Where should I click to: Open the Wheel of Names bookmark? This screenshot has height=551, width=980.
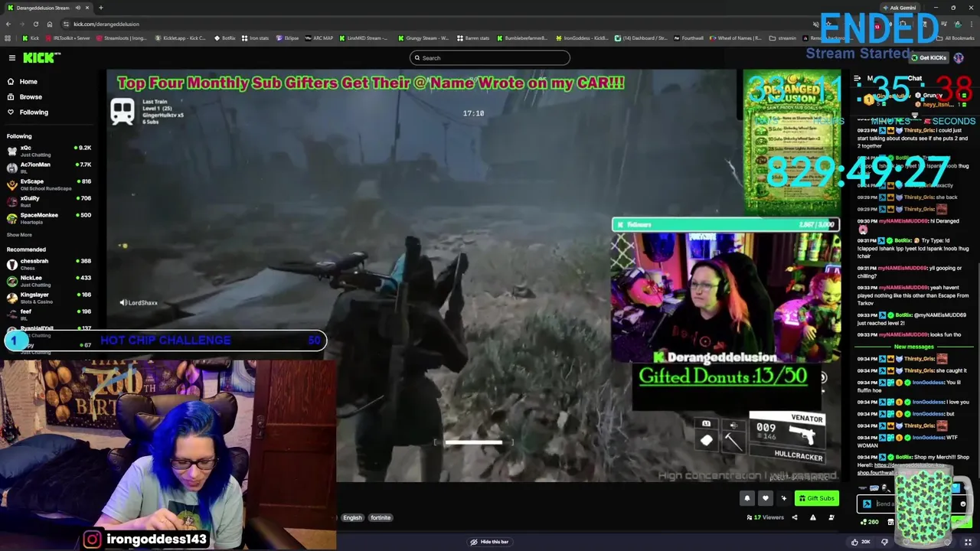(x=736, y=37)
